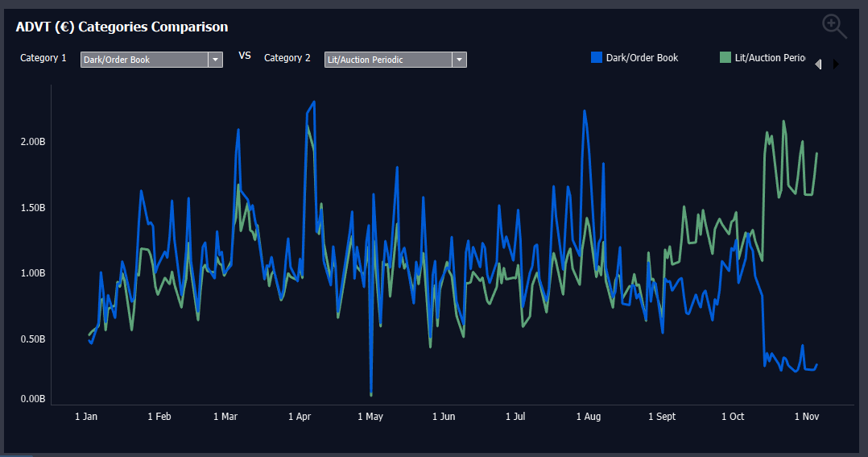
Task: Click the Dark/Order Book combo box field
Action: click(x=144, y=60)
